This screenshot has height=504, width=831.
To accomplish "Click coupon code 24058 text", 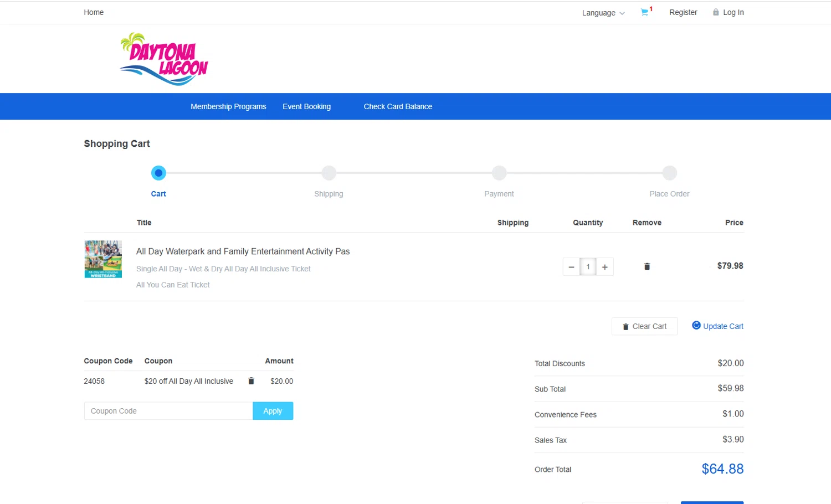I will [94, 381].
